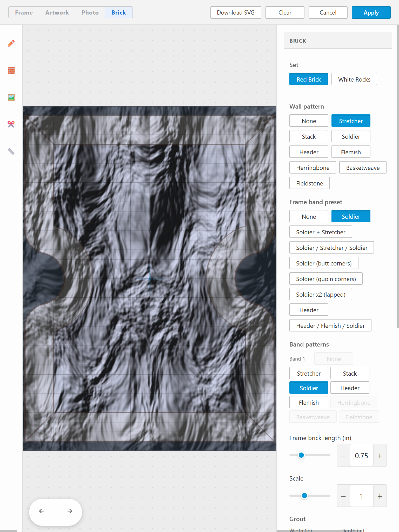Image resolution: width=399 pixels, height=532 pixels.
Task: Switch to the Artwork tab
Action: (57, 12)
